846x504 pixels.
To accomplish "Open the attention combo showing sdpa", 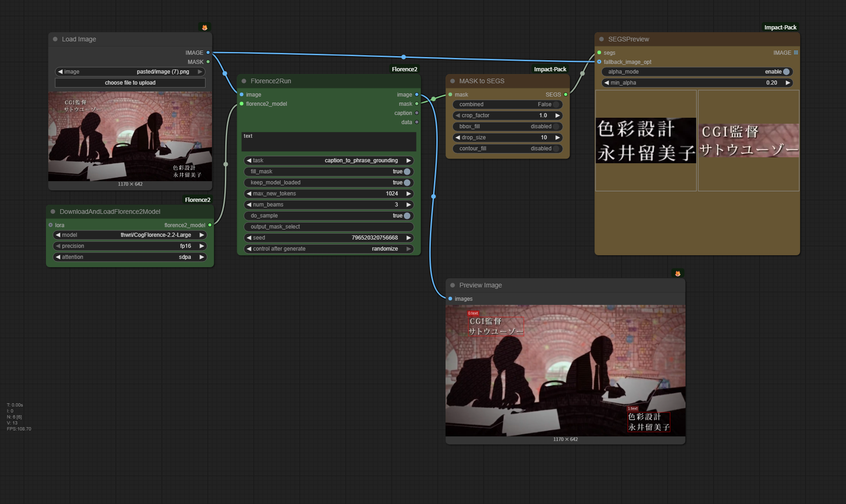I will [x=130, y=257].
